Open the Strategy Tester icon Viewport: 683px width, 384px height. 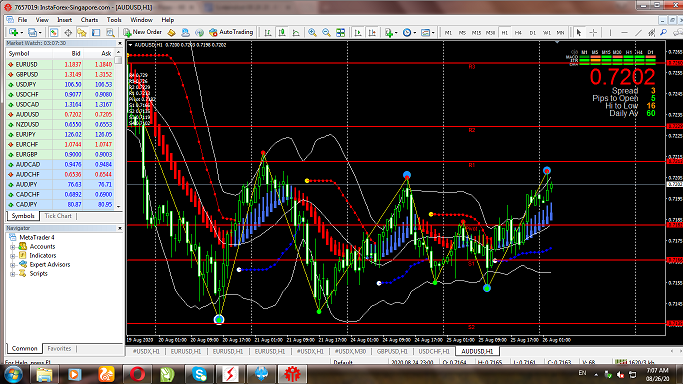(x=110, y=33)
